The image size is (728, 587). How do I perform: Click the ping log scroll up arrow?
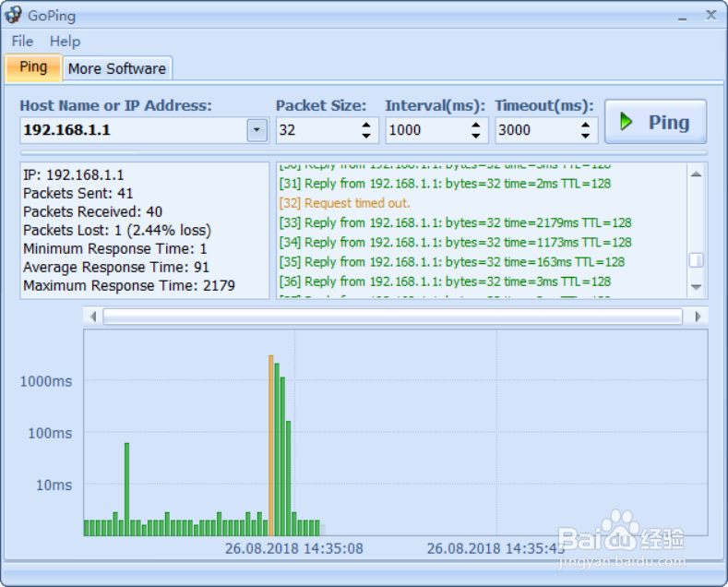click(x=696, y=174)
